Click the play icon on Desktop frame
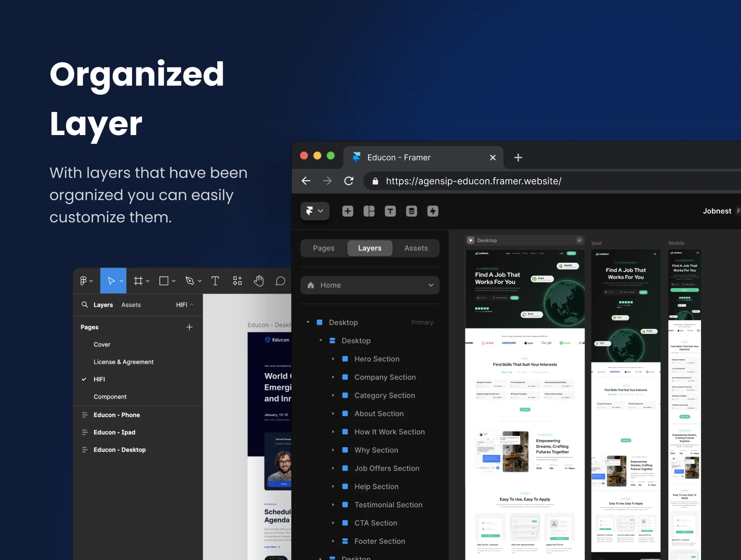Image resolution: width=741 pixels, height=560 pixels. pos(471,240)
